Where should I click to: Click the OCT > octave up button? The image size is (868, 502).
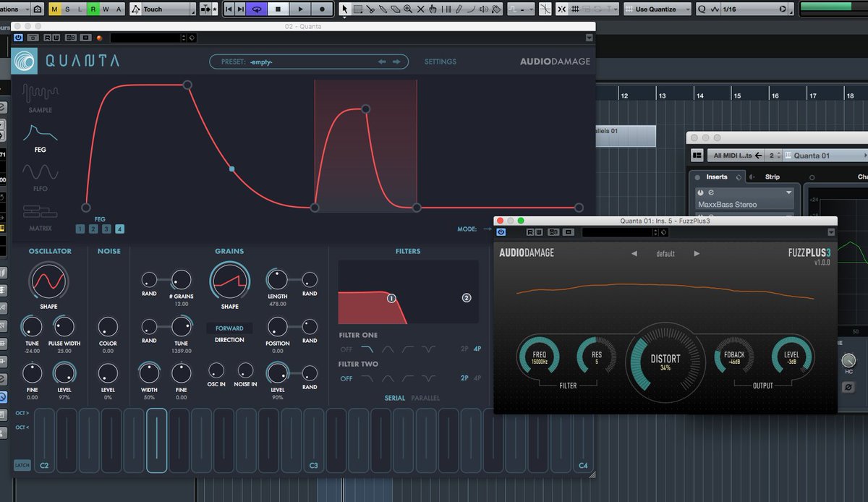pos(22,413)
